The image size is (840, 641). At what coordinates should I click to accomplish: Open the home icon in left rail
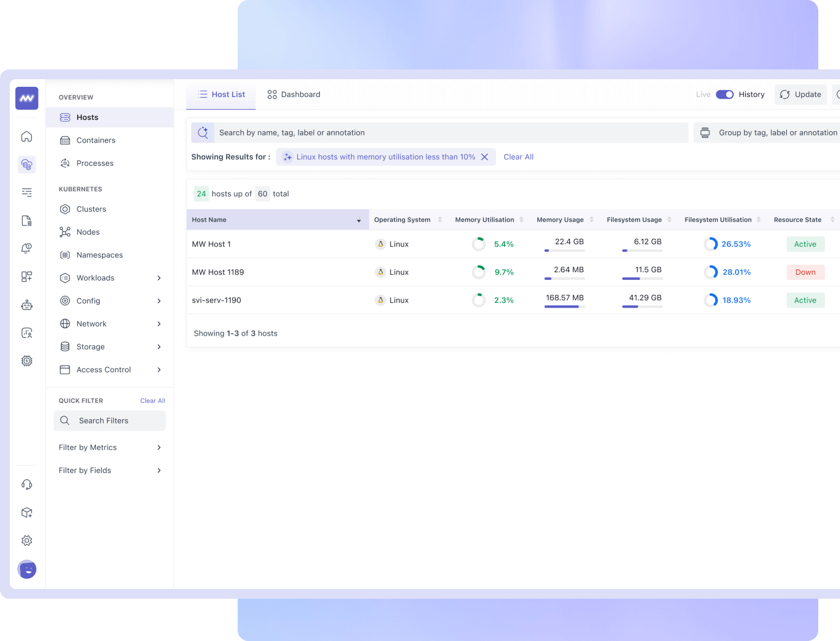click(x=27, y=137)
